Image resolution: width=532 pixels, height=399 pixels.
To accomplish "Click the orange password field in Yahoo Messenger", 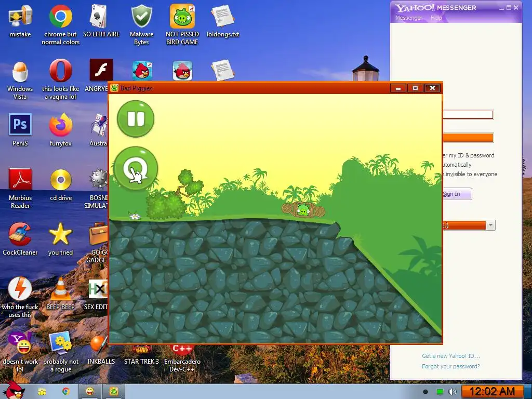I will [x=468, y=137].
